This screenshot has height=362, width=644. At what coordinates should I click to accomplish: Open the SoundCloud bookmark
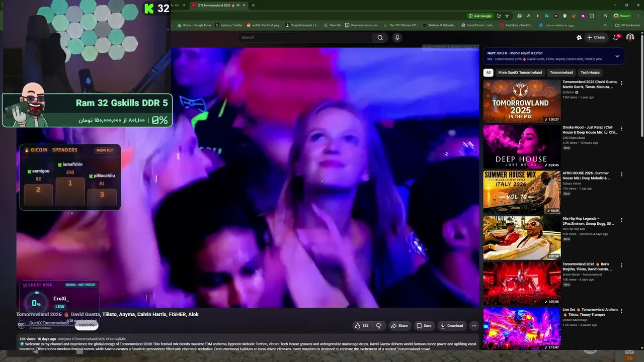click(478, 25)
